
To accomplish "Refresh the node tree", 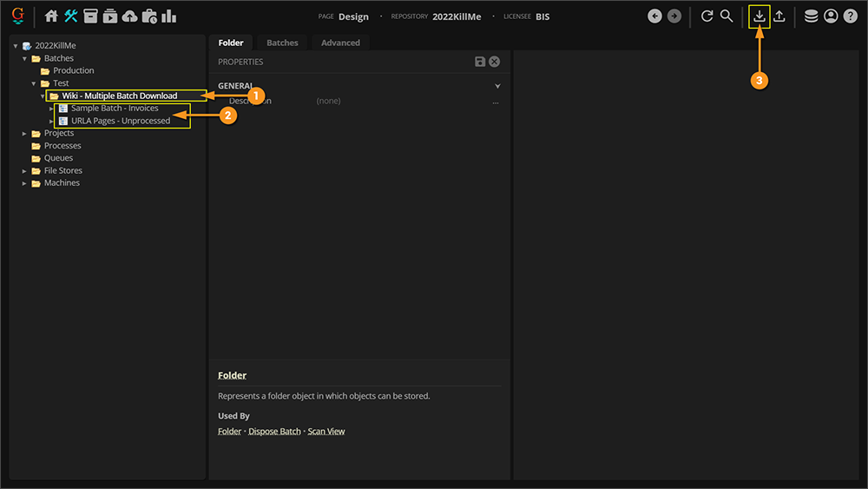I will click(x=707, y=16).
